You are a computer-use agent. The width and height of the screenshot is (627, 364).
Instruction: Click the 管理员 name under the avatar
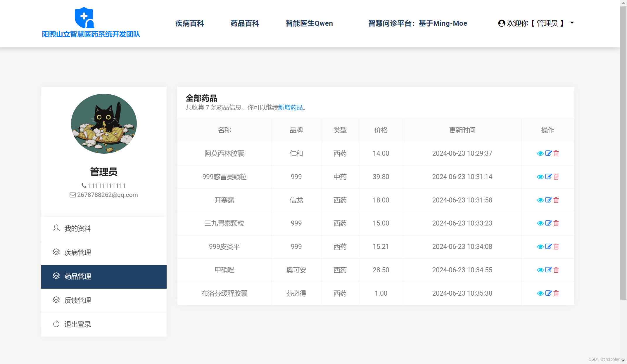click(x=104, y=172)
